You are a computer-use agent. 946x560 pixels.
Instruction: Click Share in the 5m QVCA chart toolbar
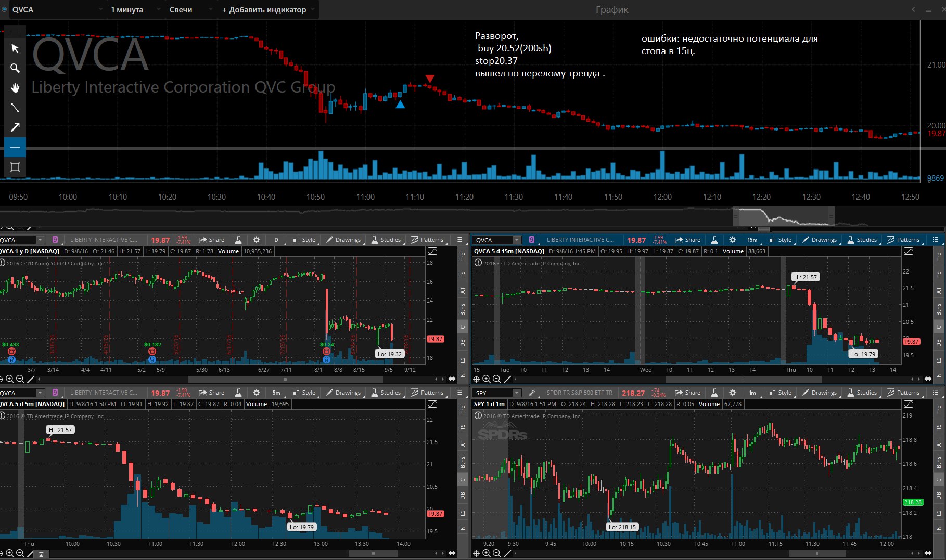[211, 393]
